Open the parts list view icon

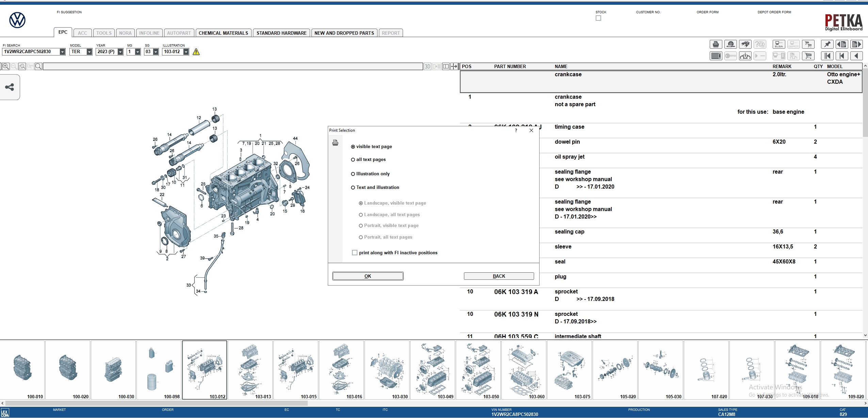[x=716, y=56]
